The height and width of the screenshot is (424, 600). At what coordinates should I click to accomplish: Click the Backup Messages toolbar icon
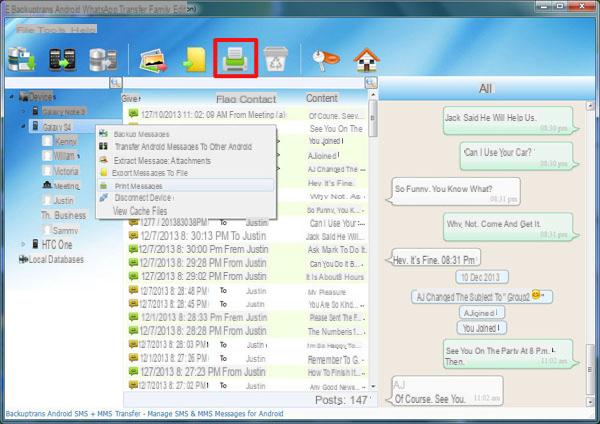(x=21, y=59)
